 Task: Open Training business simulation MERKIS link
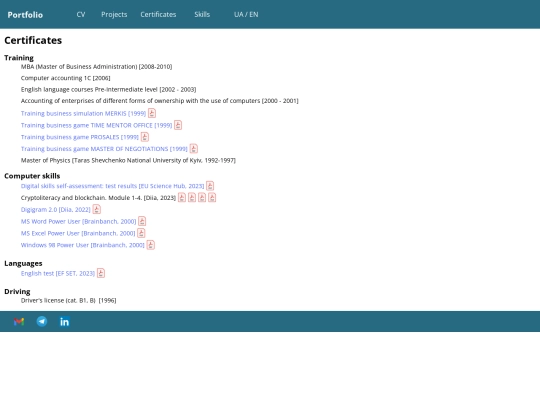pos(83,113)
